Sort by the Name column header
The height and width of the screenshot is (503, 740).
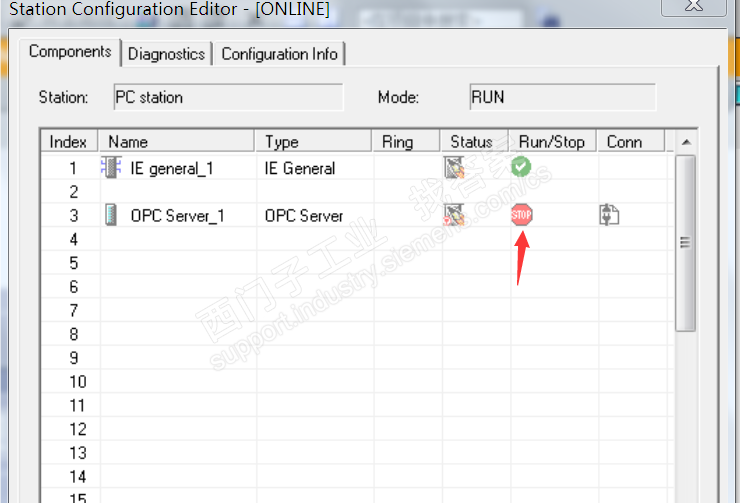pyautogui.click(x=177, y=142)
